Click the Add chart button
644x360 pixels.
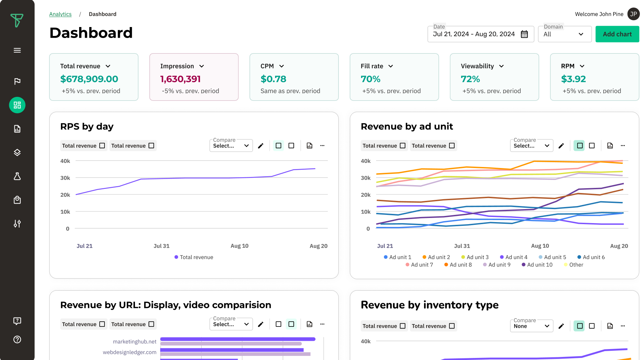click(617, 34)
